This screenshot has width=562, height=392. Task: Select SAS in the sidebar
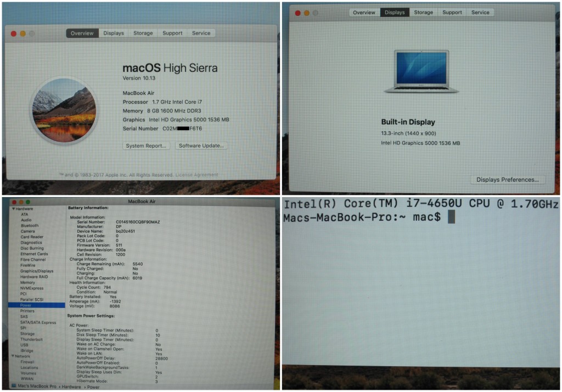24,317
